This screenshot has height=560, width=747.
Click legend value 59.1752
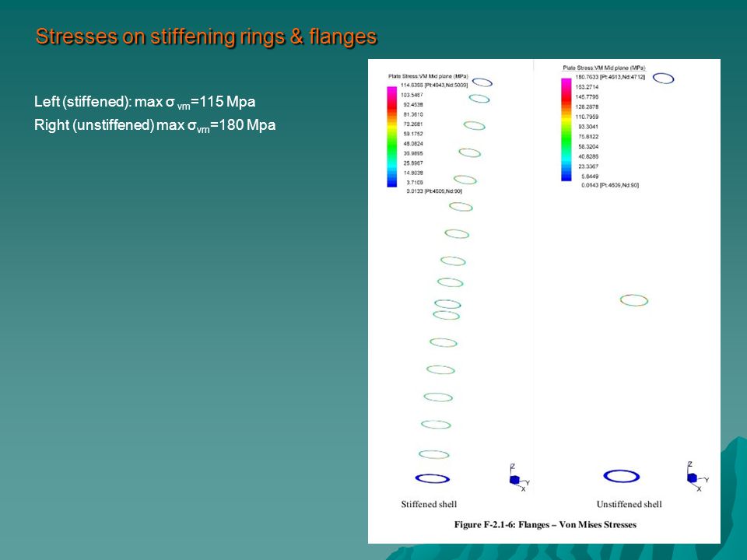click(x=413, y=134)
